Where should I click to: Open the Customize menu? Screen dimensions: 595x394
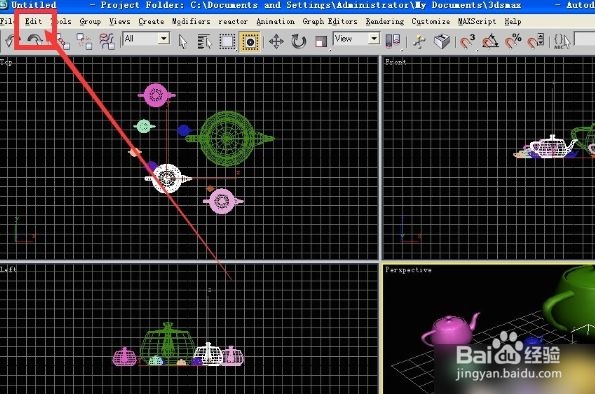coord(431,22)
